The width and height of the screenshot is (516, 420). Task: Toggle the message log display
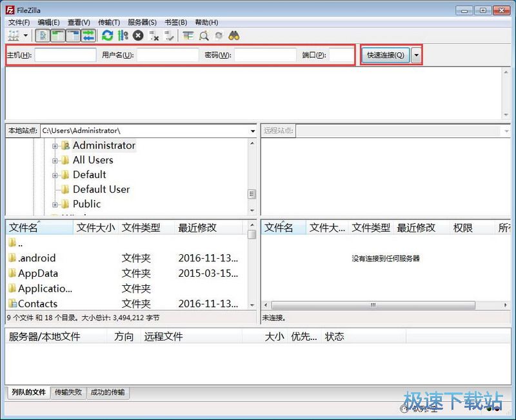click(x=42, y=35)
